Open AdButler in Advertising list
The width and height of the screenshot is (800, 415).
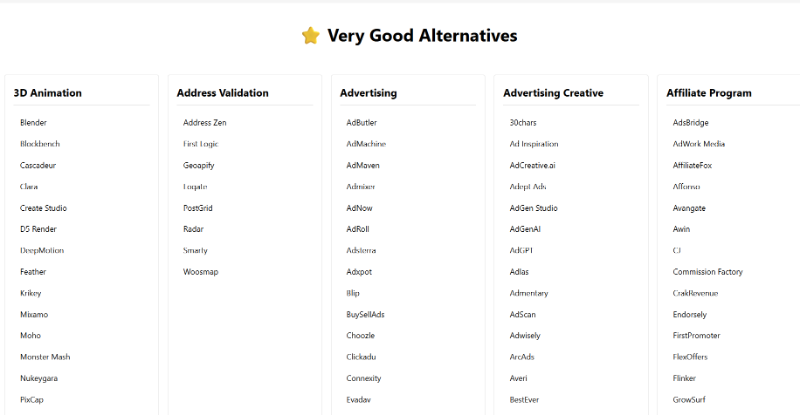point(361,123)
